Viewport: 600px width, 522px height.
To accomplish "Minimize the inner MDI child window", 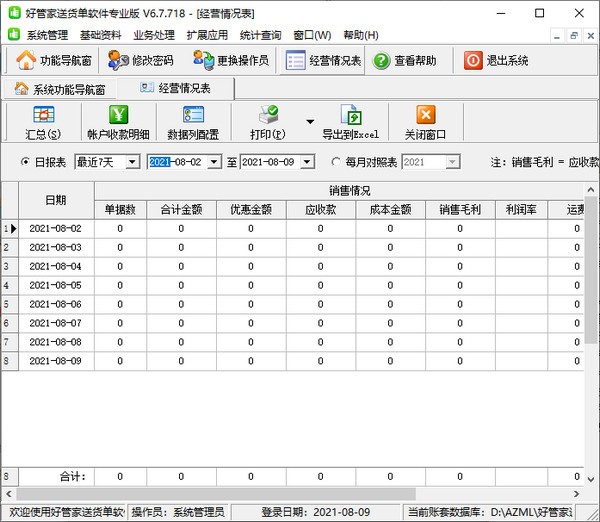I will click(557, 36).
